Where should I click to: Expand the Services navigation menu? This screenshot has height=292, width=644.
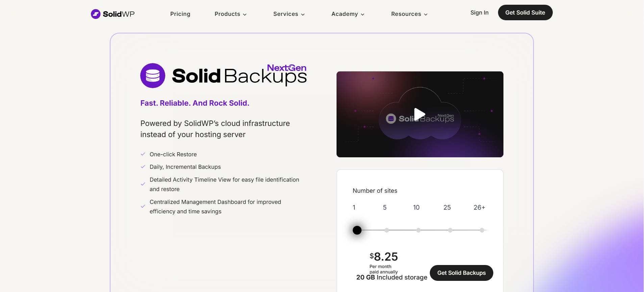tap(289, 14)
